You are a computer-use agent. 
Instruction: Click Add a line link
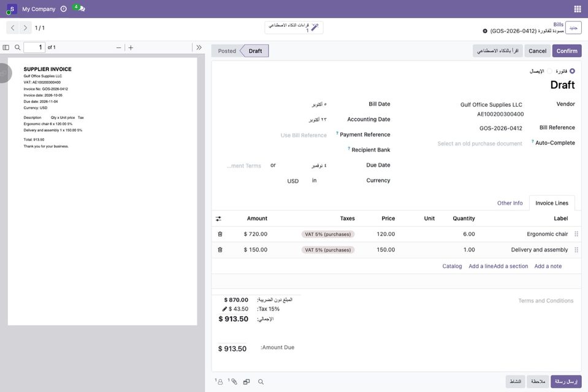click(481, 266)
